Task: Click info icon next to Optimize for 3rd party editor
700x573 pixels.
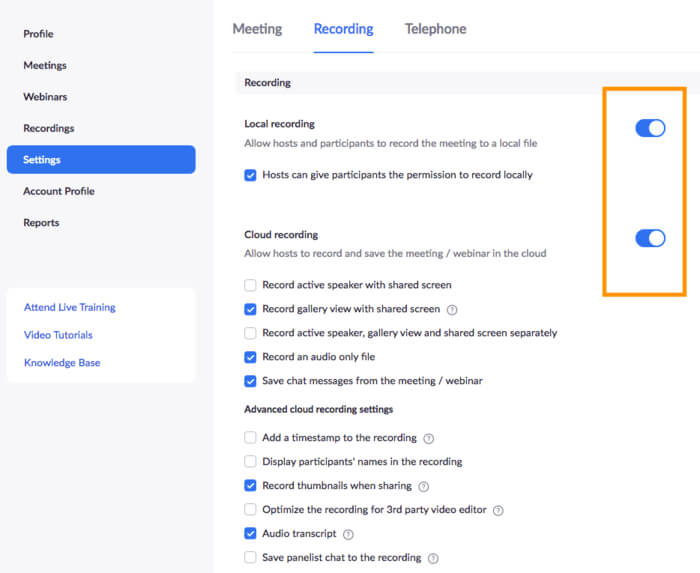Action: pos(498,510)
